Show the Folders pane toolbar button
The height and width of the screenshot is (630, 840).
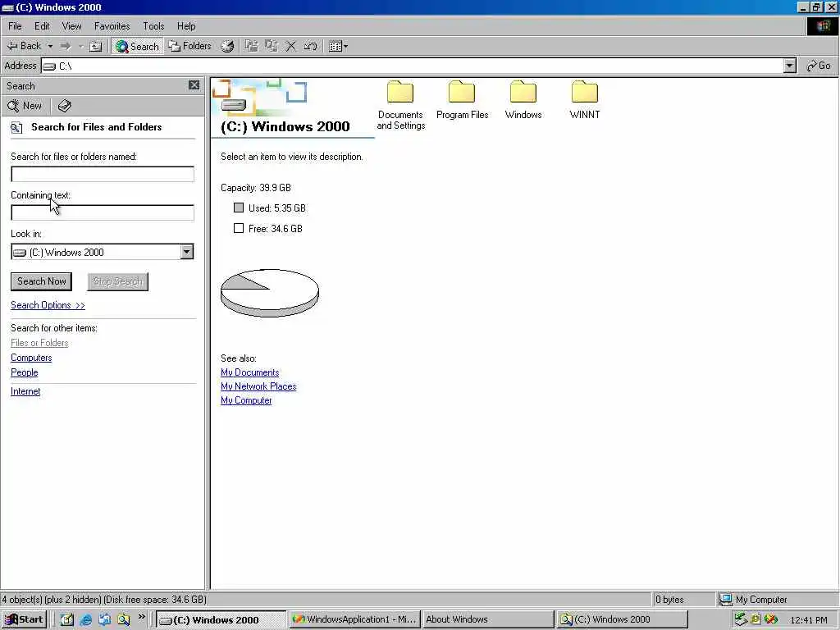pos(190,46)
